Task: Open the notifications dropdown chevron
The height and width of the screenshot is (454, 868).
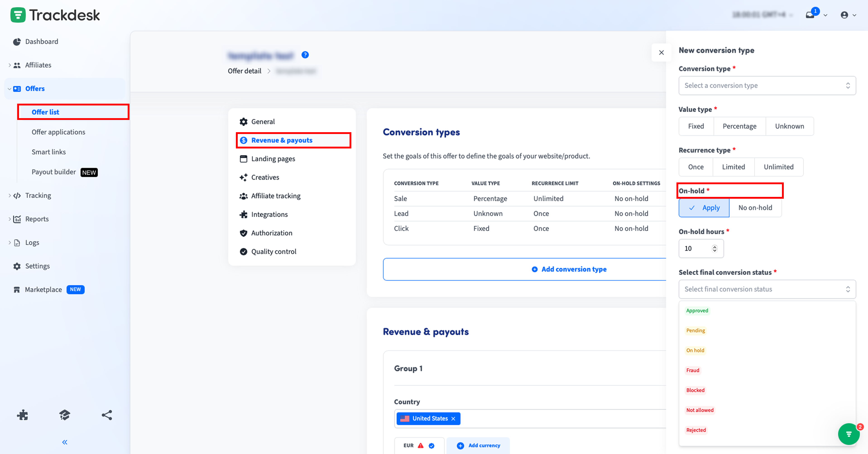Action: coord(825,15)
